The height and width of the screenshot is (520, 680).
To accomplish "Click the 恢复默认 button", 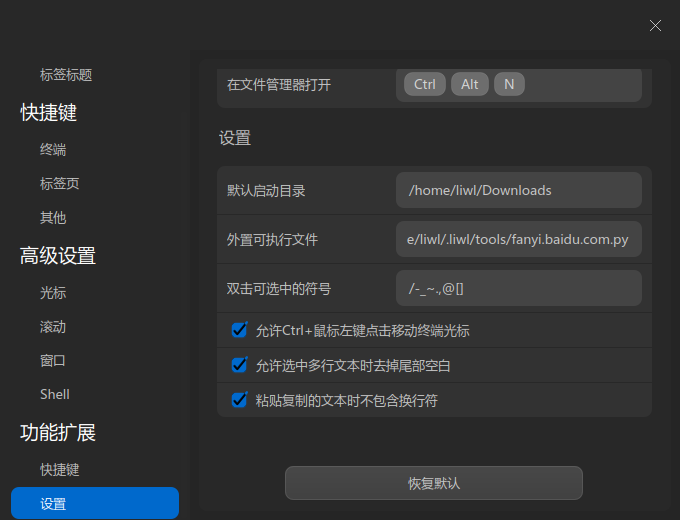I will 434,483.
